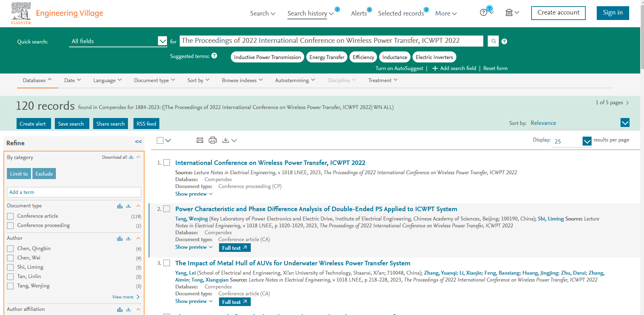Viewport: 644px width, 315px height.
Task: Collapse the Document type facet
Action: [x=138, y=206]
